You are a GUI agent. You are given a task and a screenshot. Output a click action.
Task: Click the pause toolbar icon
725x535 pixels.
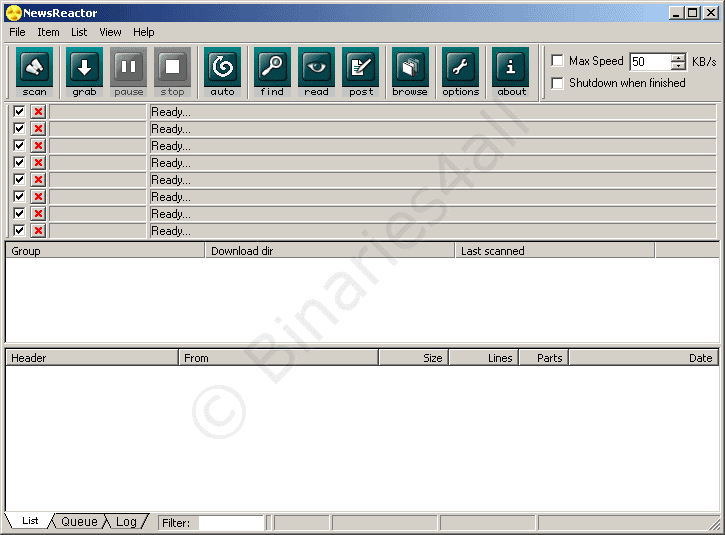click(129, 72)
